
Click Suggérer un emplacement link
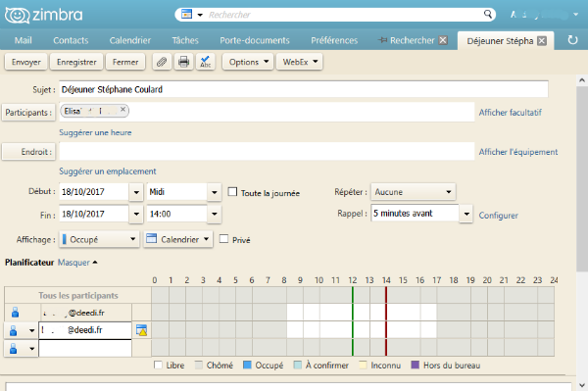pos(108,171)
